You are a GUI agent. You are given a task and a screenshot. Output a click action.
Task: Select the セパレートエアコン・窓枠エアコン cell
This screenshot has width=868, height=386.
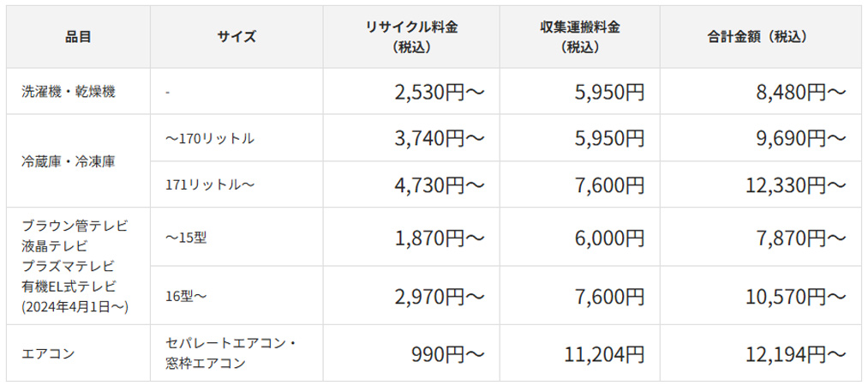pyautogui.click(x=230, y=353)
